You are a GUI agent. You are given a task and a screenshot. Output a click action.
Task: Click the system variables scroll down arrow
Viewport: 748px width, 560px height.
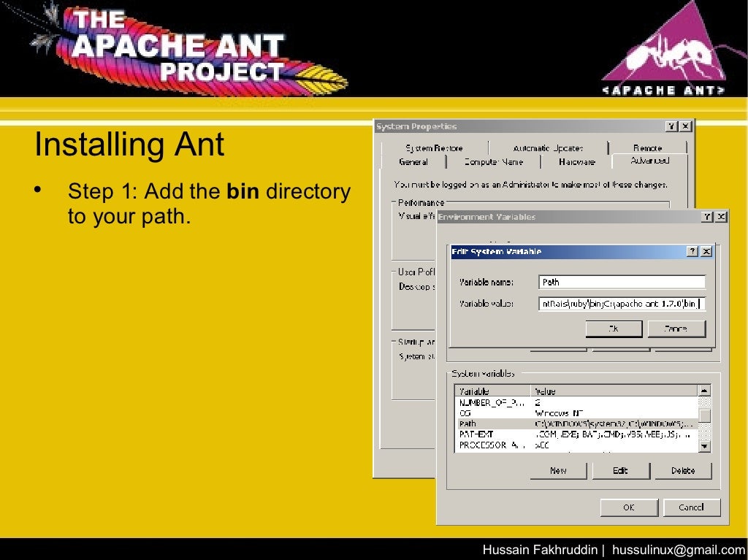click(705, 447)
